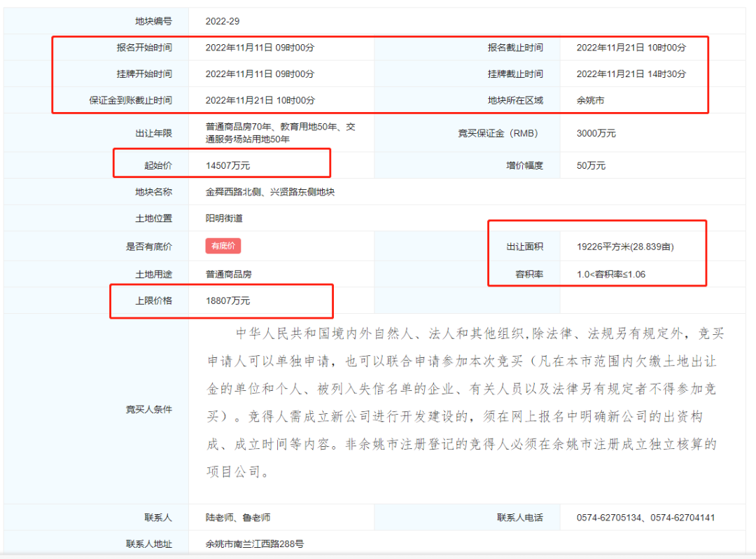Image resolution: width=756 pixels, height=559 pixels.
Task: Click the 上限价格 label
Action: (153, 301)
